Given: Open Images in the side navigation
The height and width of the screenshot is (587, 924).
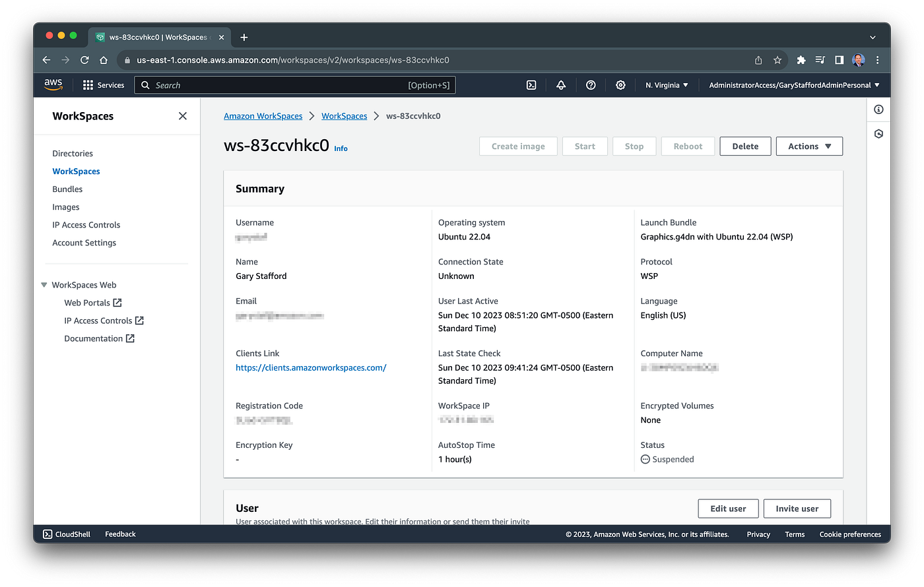Looking at the screenshot, I should click(x=66, y=207).
